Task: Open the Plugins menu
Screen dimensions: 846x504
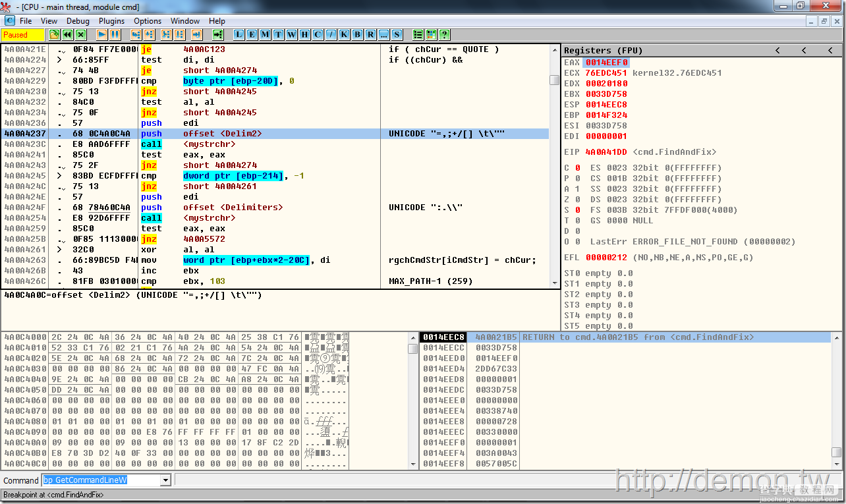Action: (112, 21)
